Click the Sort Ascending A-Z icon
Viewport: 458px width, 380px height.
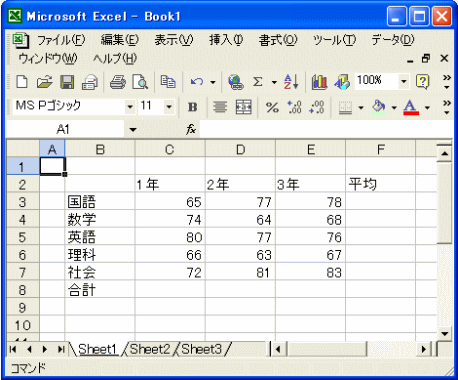pyautogui.click(x=291, y=82)
